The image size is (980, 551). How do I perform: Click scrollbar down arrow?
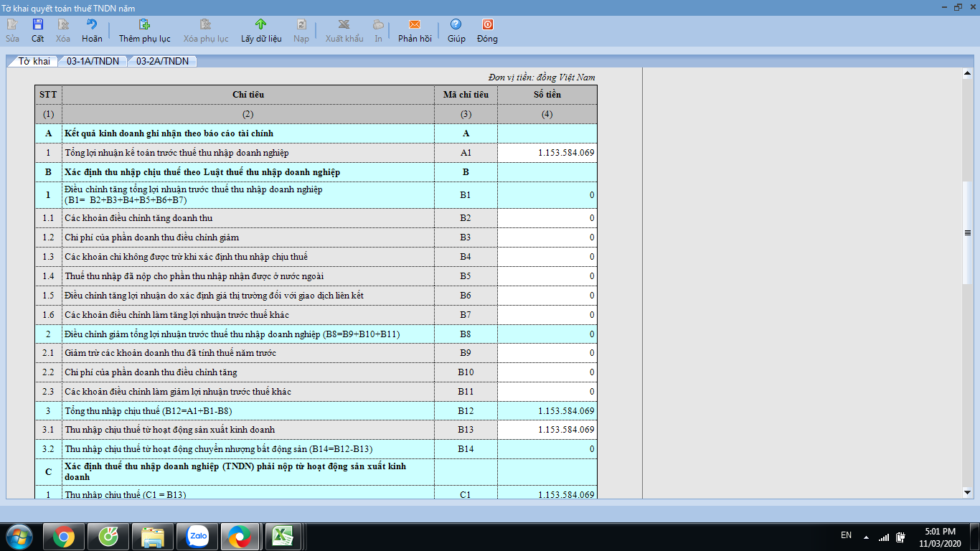967,492
